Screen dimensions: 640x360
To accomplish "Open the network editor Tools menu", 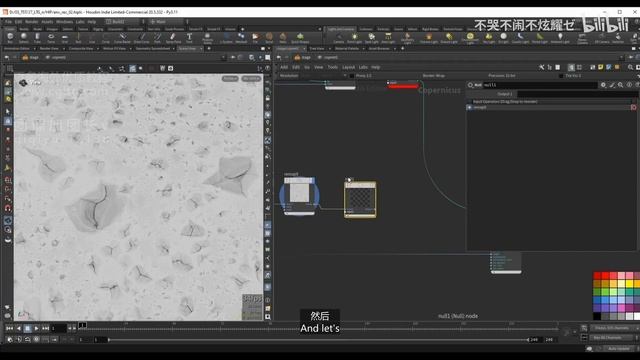I will (333, 67).
